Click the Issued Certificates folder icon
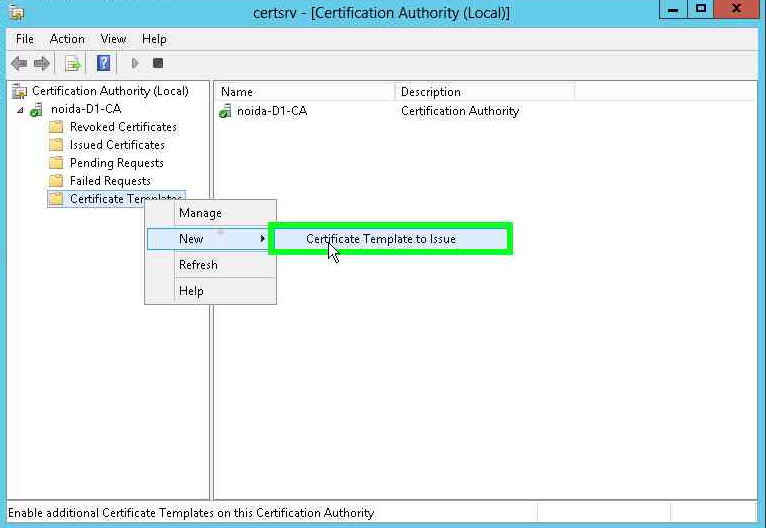 (x=56, y=145)
